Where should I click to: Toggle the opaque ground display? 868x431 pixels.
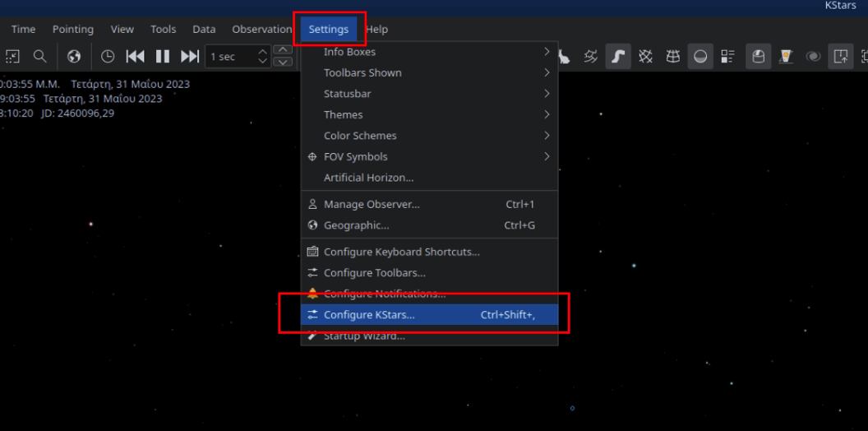(x=700, y=57)
